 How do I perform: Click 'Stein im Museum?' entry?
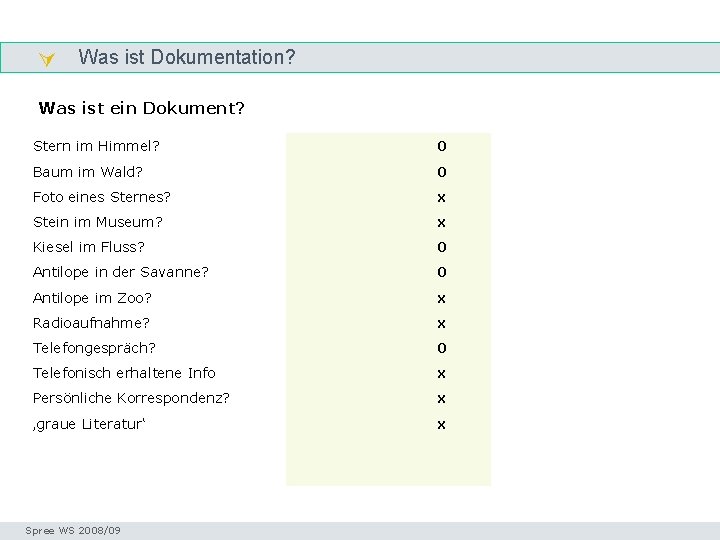tap(98, 222)
